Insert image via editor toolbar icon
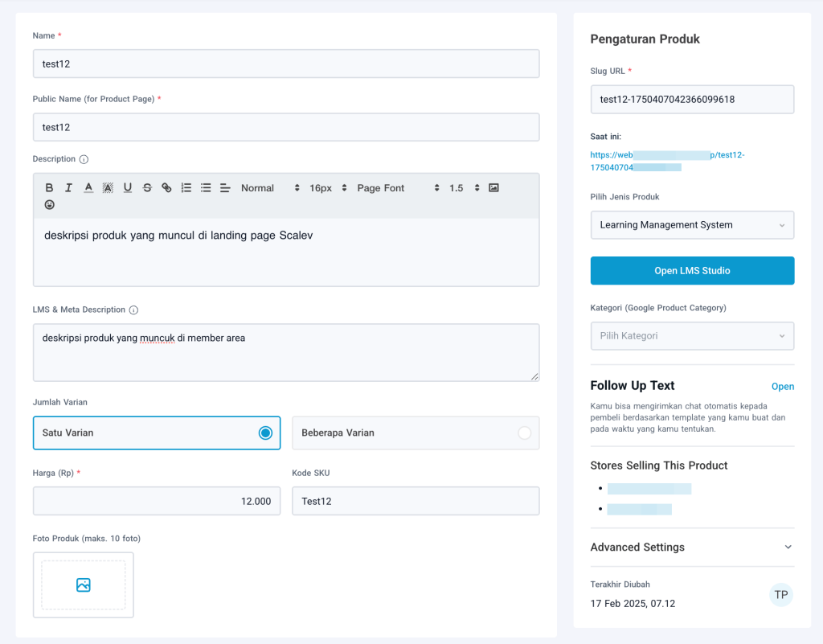This screenshot has width=823, height=644. tap(494, 188)
